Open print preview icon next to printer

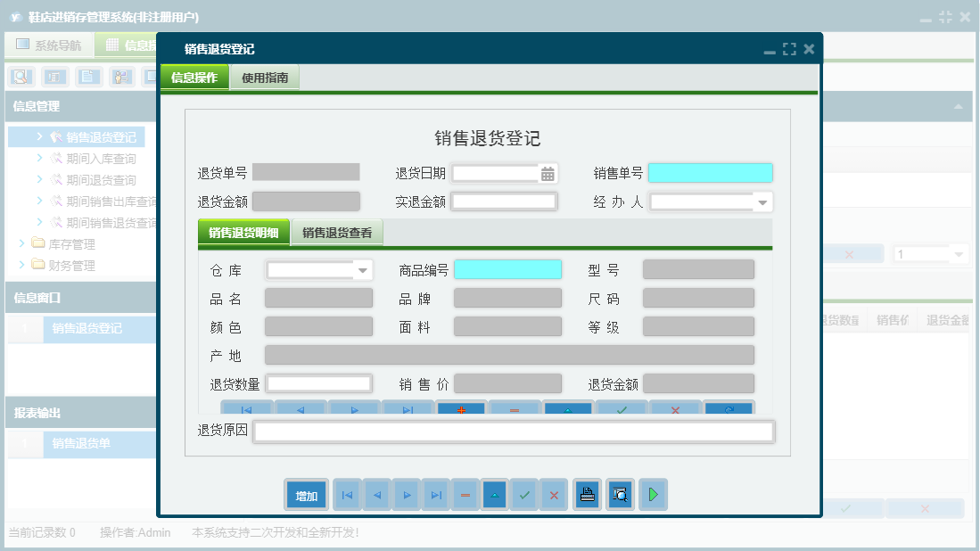[618, 494]
